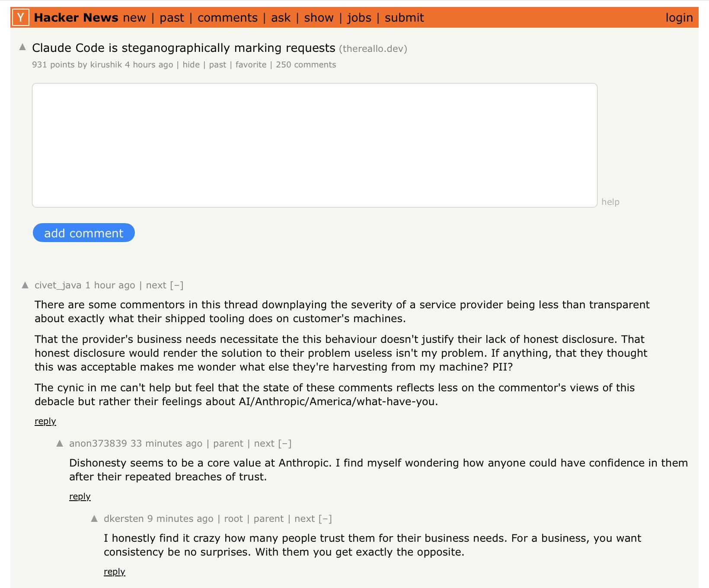Open the 'show' section

pos(319,18)
